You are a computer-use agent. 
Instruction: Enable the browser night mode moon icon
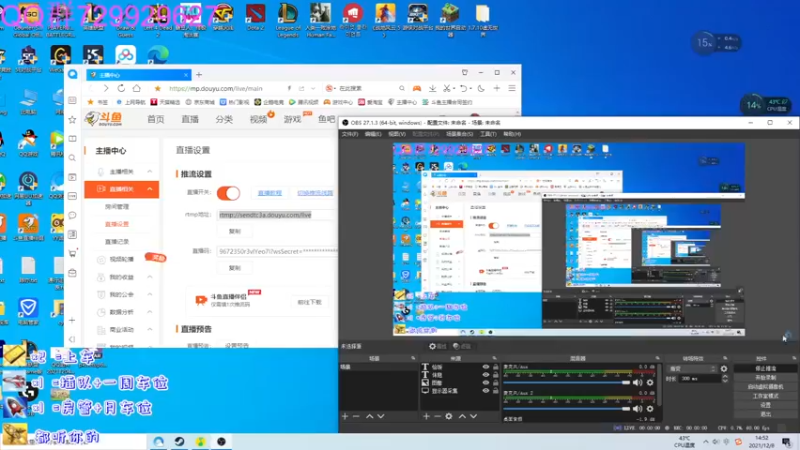pos(481,88)
